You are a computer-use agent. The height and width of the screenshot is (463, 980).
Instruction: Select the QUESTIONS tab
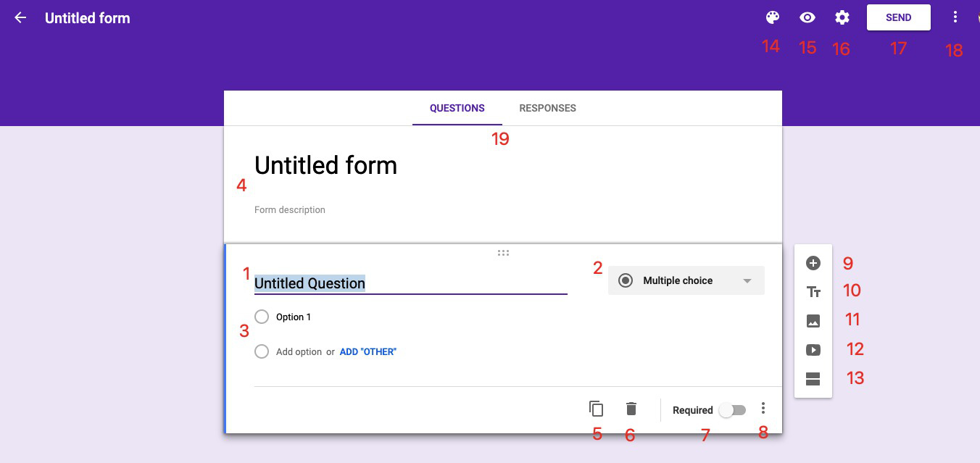point(457,108)
